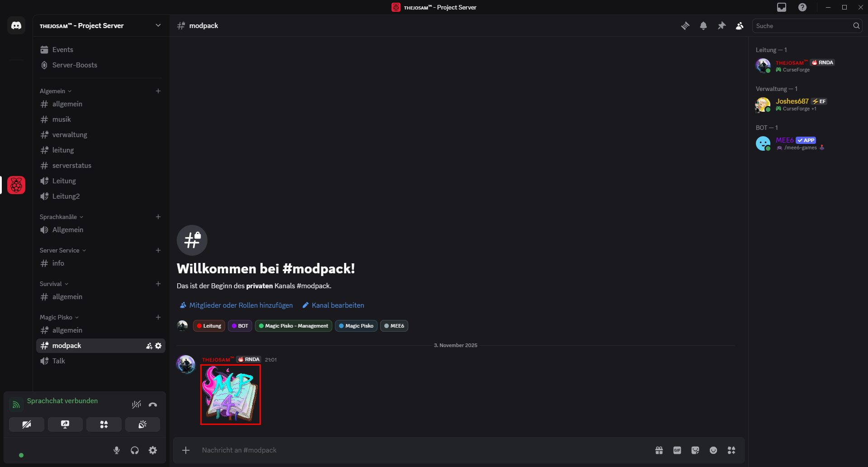Collapse the Sprachkanäle category
The image size is (868, 467).
pos(61,217)
